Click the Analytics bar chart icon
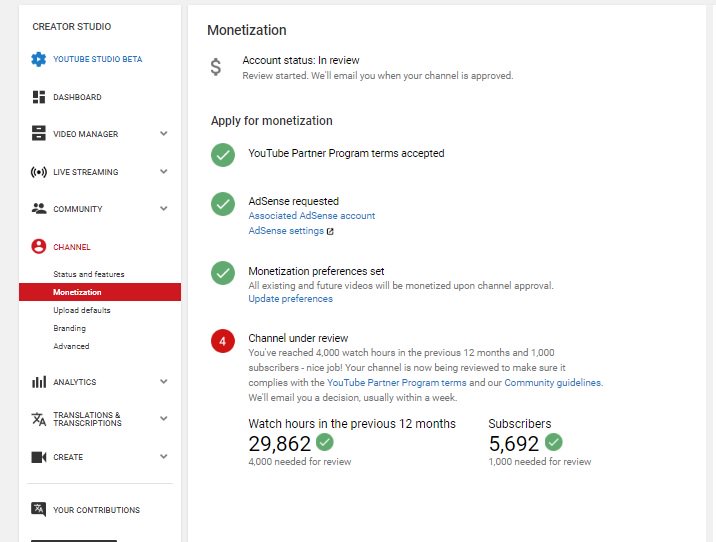 point(39,382)
